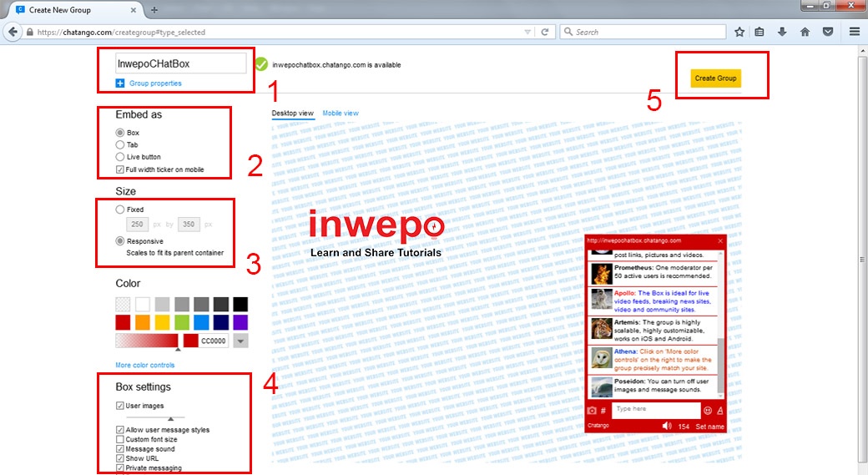The width and height of the screenshot is (868, 475).
Task: Toggle the Message sound checkbox
Action: coord(119,448)
